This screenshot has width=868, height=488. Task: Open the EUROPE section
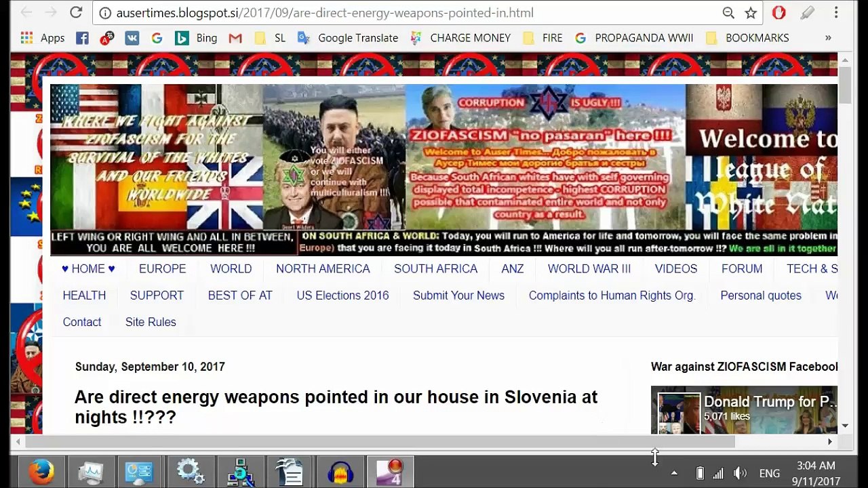[162, 269]
